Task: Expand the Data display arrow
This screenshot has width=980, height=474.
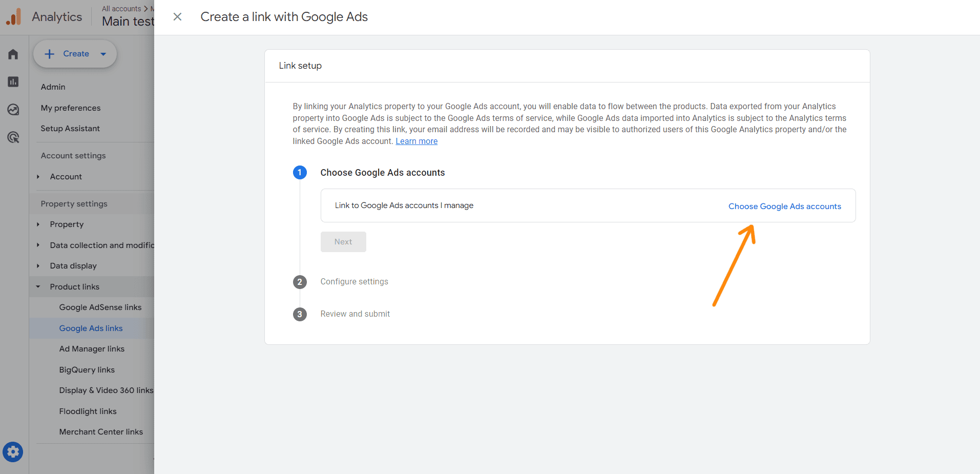Action: pyautogui.click(x=38, y=266)
